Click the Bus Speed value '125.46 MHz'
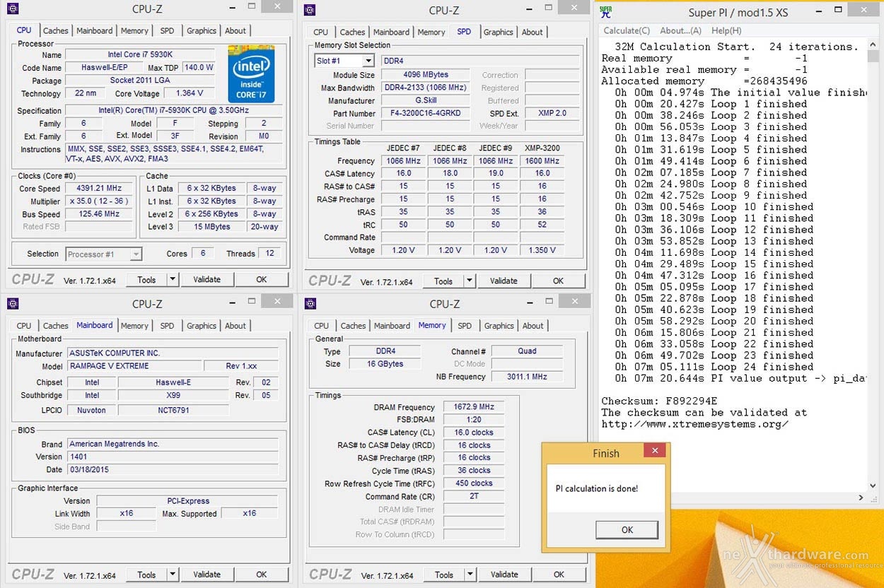 pyautogui.click(x=100, y=214)
